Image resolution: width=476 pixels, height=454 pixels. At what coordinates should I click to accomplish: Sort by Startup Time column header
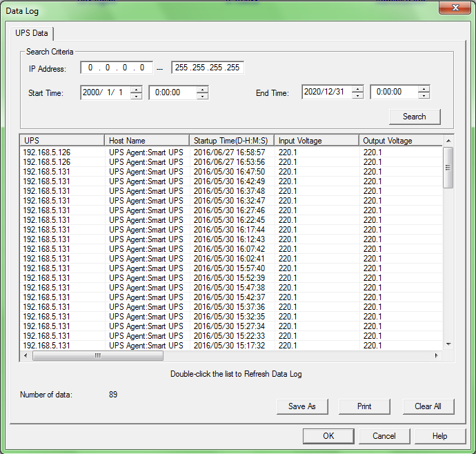pos(231,141)
